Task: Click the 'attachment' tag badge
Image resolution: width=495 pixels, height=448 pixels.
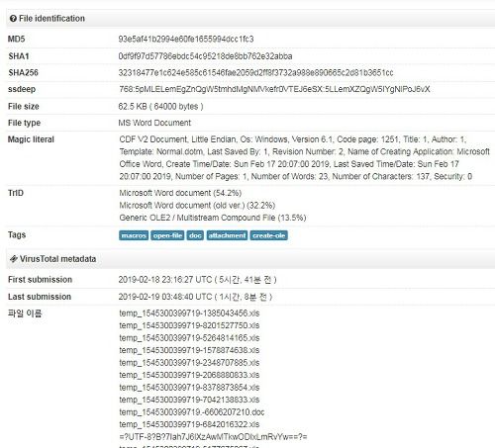Action: point(227,235)
